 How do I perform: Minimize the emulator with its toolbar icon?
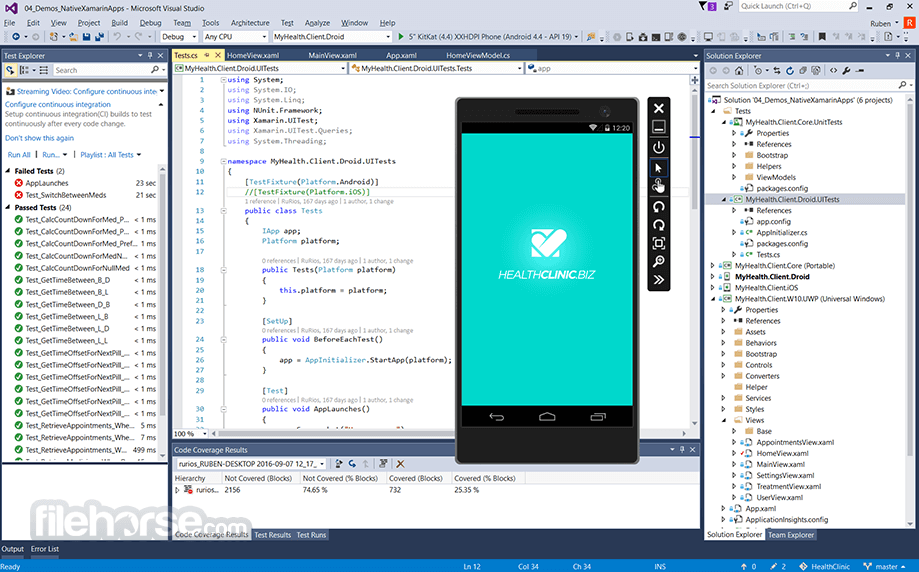tap(659, 127)
